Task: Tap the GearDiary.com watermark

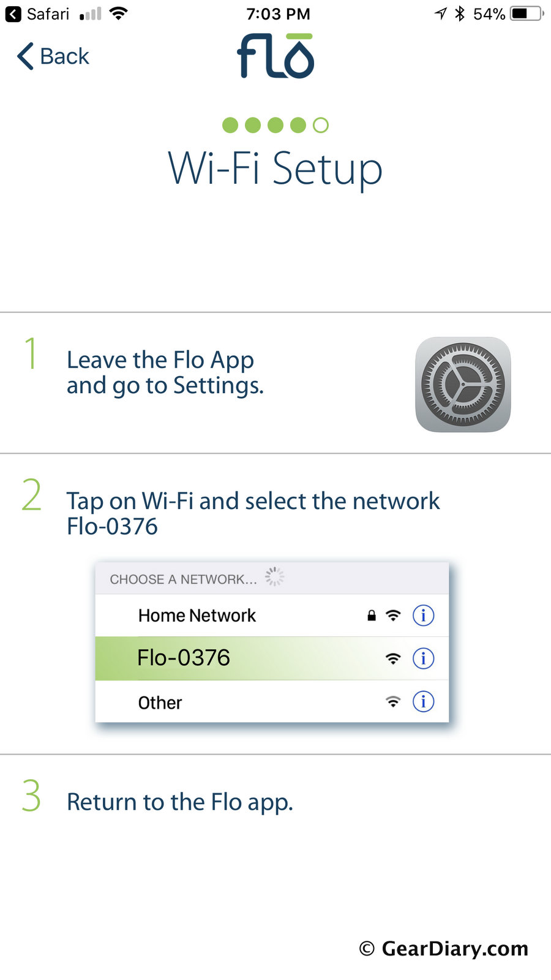Action: [444, 948]
